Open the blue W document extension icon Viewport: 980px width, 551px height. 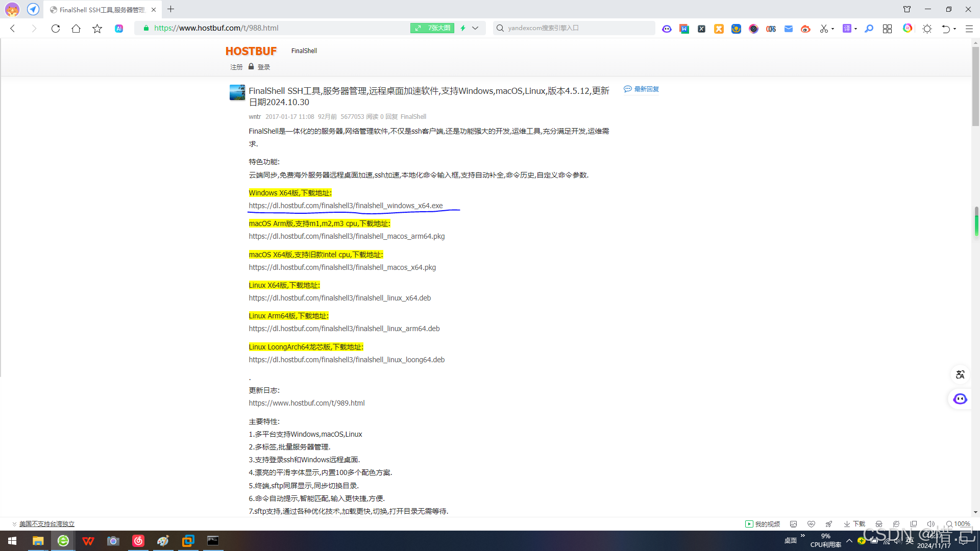(684, 29)
